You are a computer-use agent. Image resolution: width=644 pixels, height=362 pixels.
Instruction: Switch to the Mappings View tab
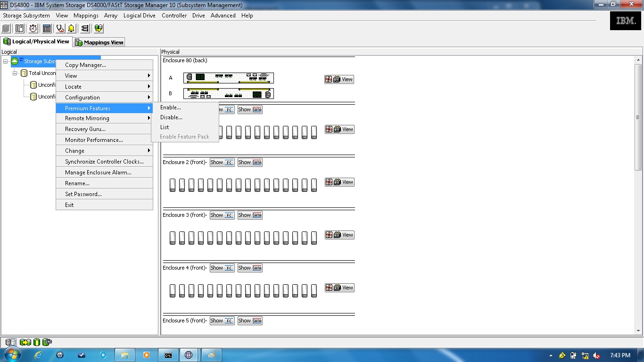pos(99,42)
